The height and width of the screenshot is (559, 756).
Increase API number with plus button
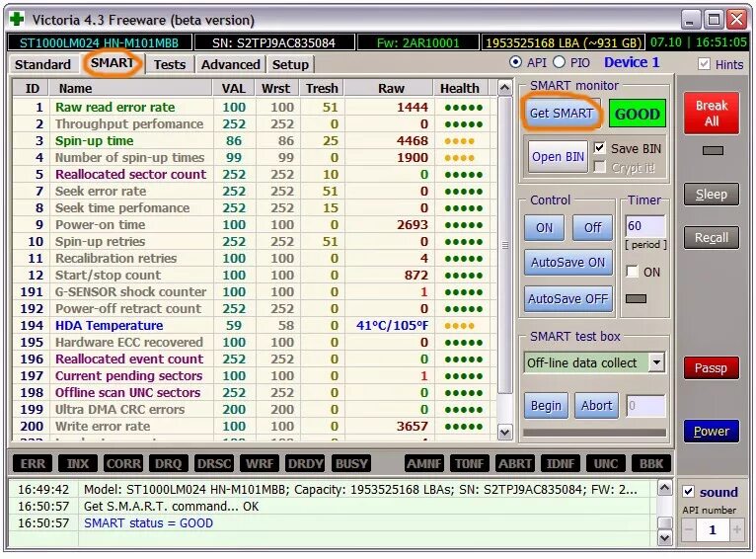(x=736, y=529)
